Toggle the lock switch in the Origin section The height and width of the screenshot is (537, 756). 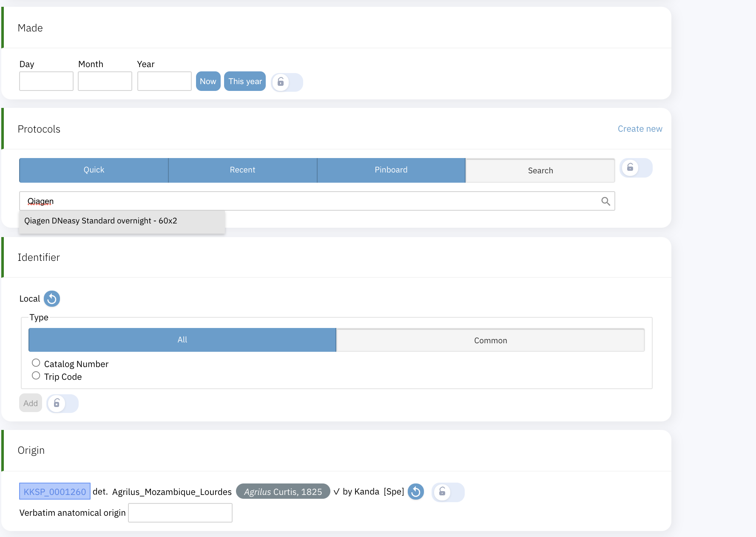click(x=448, y=492)
